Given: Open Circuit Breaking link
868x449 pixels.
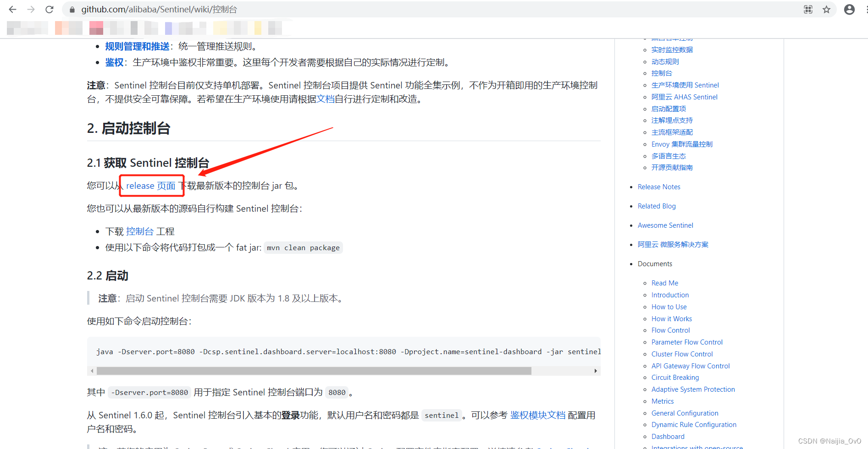Looking at the screenshot, I should point(675,377).
